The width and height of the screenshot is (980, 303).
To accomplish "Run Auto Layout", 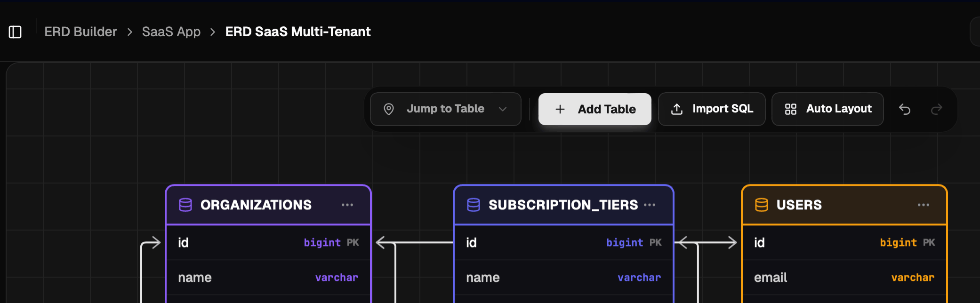I will coord(827,109).
